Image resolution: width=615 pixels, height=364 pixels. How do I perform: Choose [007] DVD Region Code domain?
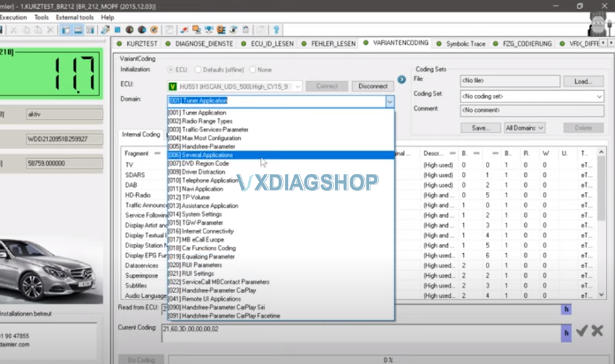pos(280,163)
